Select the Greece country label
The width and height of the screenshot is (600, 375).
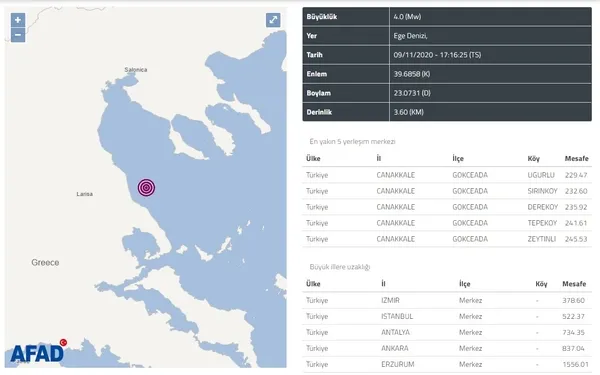(45, 262)
